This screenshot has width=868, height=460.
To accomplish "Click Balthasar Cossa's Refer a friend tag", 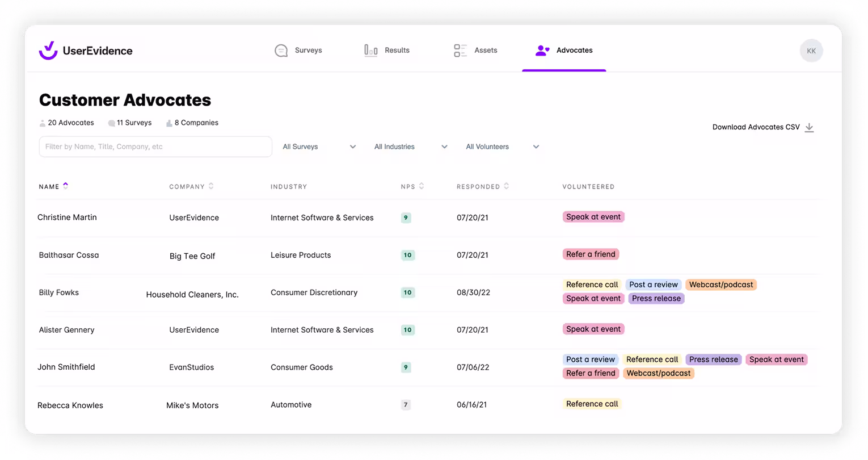I will (x=591, y=254).
